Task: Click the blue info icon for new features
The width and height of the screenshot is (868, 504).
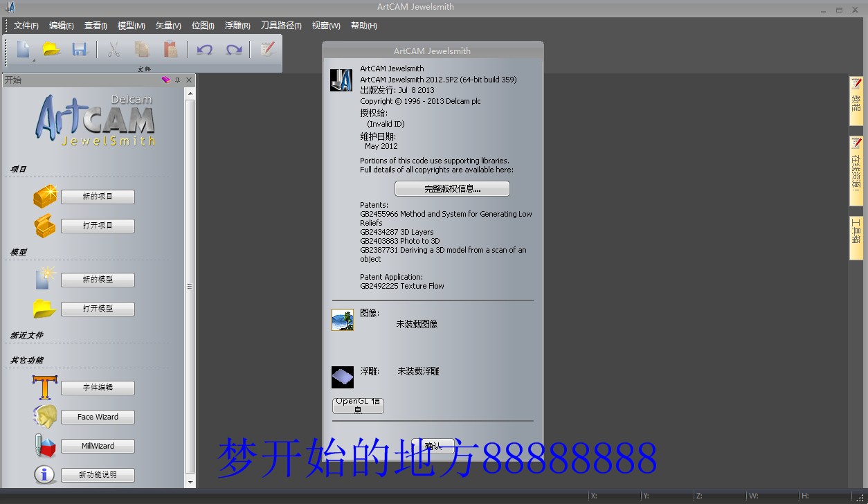Action: [45, 475]
